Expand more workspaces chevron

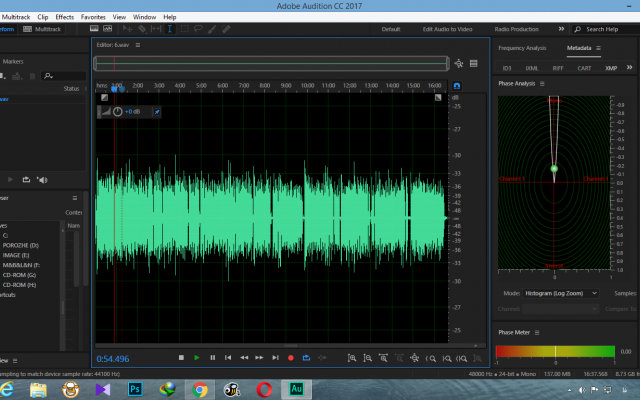(561, 29)
